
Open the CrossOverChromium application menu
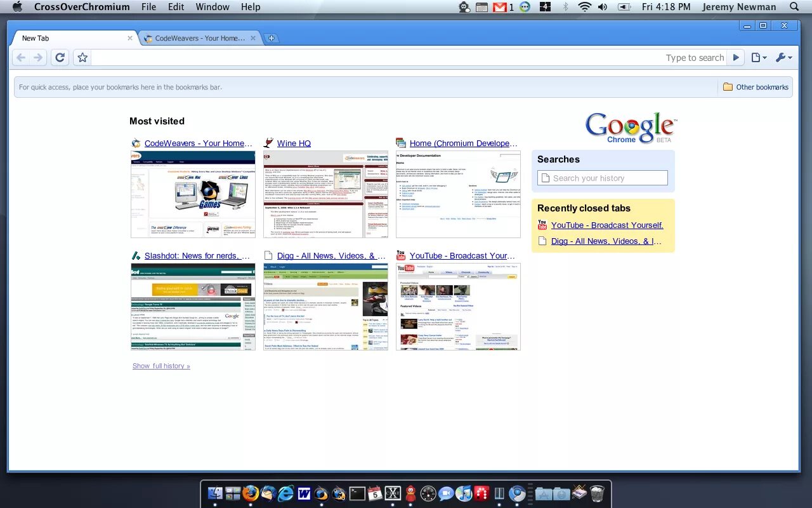click(x=82, y=7)
